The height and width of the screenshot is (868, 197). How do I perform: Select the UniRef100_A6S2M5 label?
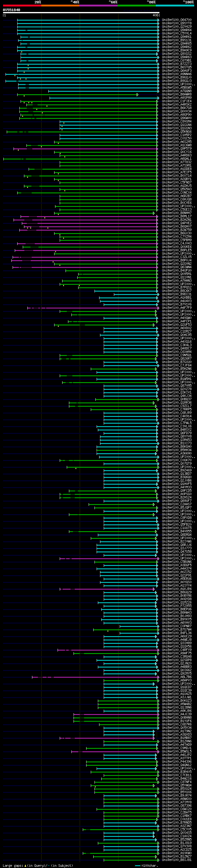[x=176, y=142]
